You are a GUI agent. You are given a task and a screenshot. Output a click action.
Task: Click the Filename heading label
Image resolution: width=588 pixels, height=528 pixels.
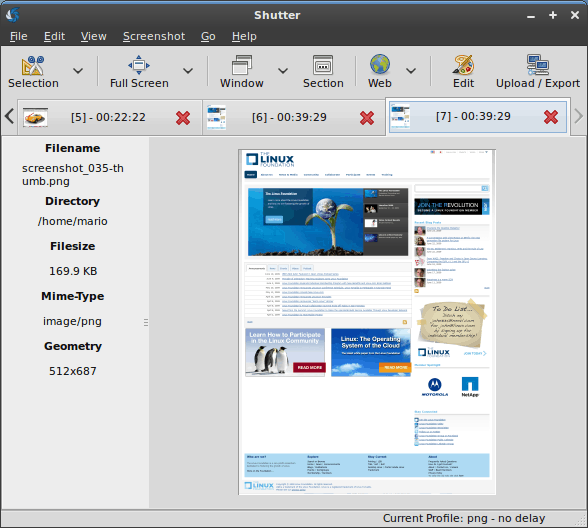(x=73, y=148)
